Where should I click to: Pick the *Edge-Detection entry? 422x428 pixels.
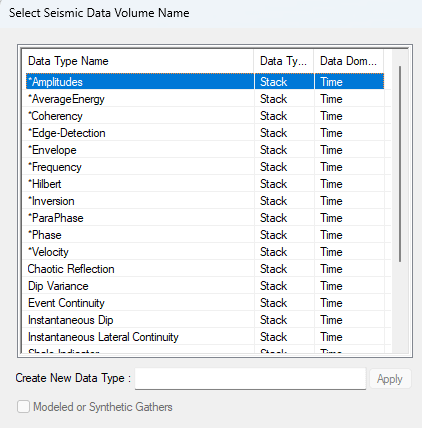coord(205,133)
